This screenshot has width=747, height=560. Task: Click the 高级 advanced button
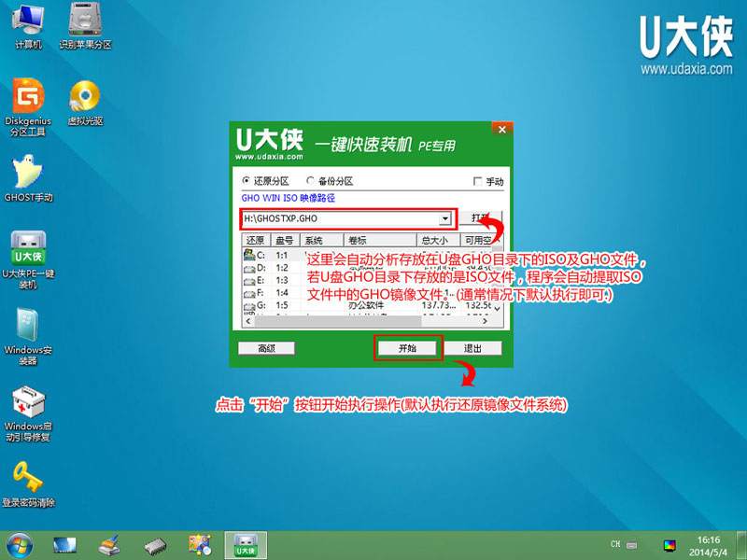tap(267, 348)
